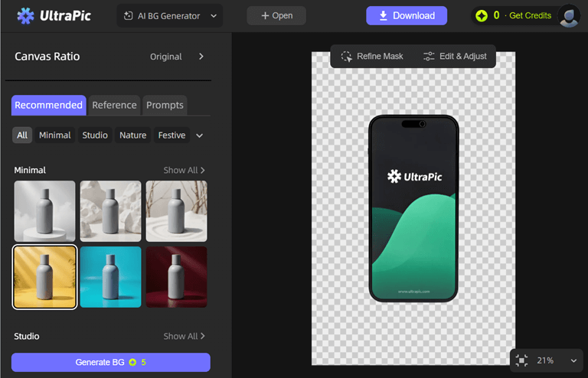Click the Get Credits link
Viewport: 588px width, 378px height.
(530, 16)
